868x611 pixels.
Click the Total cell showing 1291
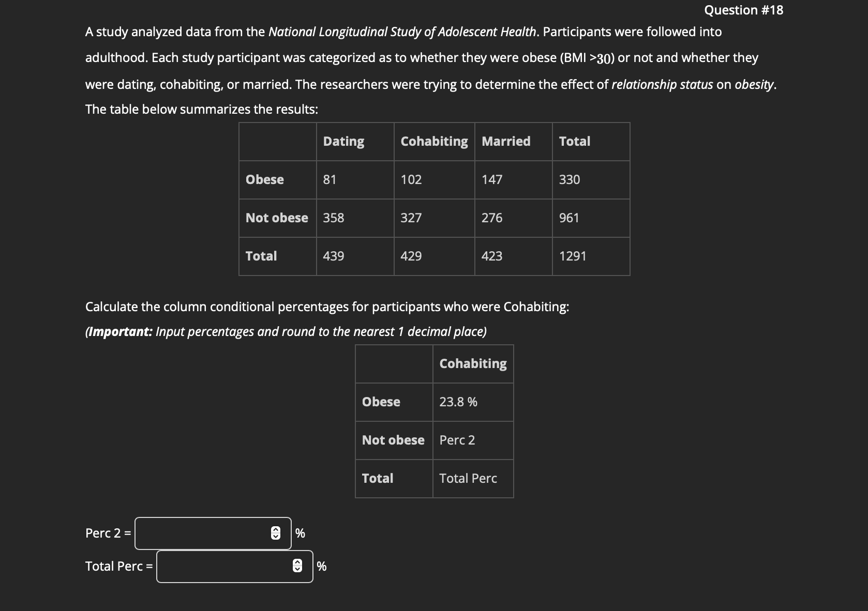573,256
